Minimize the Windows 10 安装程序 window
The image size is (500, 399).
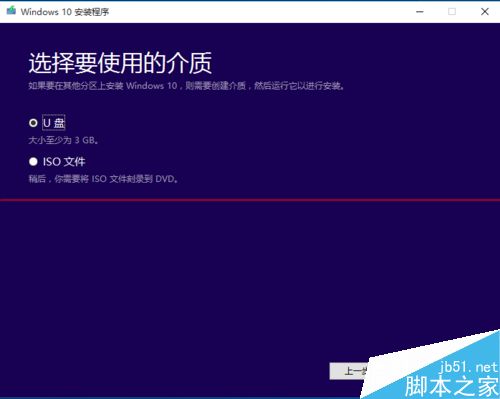point(420,12)
